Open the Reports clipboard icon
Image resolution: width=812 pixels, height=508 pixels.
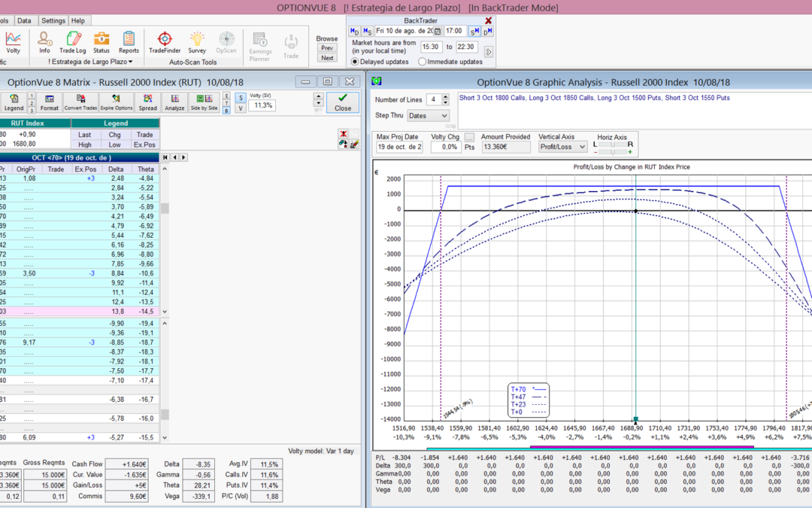click(129, 42)
